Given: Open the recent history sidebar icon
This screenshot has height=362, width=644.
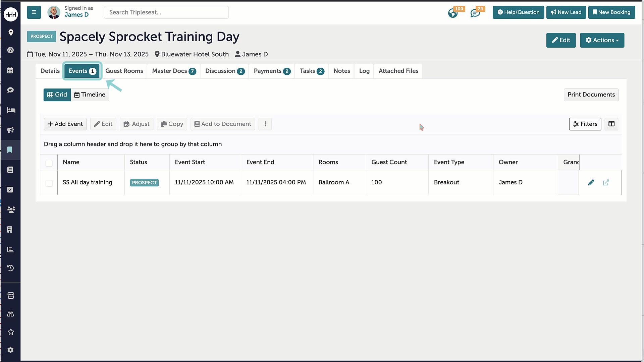Looking at the screenshot, I should (11, 268).
